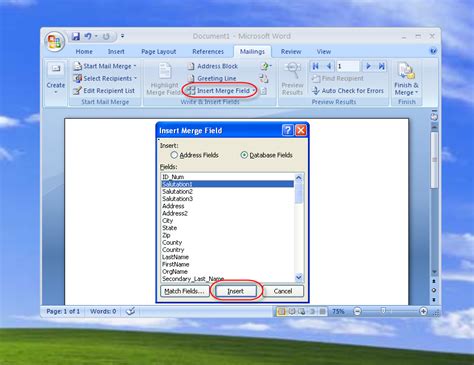
Task: Click the Fields list scroll-up arrow
Action: [299, 178]
